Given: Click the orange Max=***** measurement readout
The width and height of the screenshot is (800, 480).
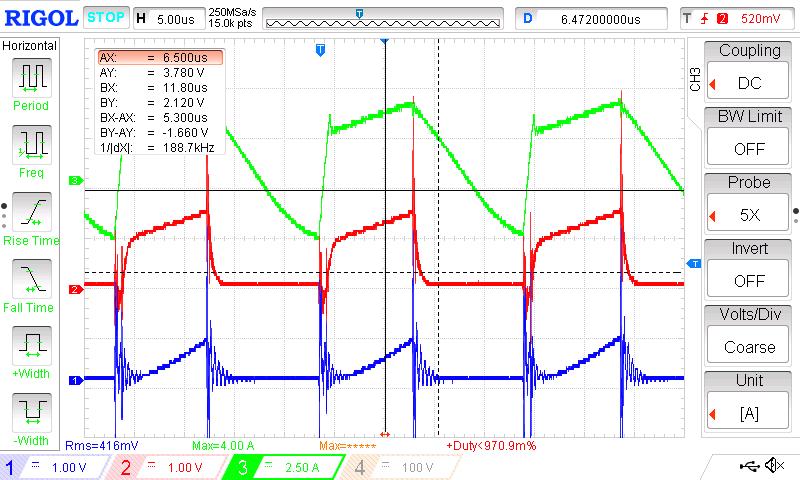Looking at the screenshot, I should coord(347,445).
